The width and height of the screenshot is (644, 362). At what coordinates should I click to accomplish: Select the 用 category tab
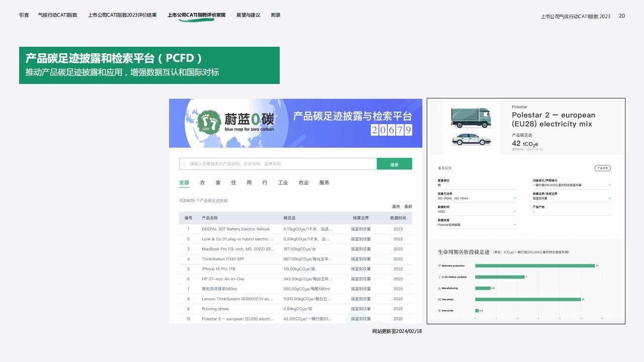click(249, 183)
